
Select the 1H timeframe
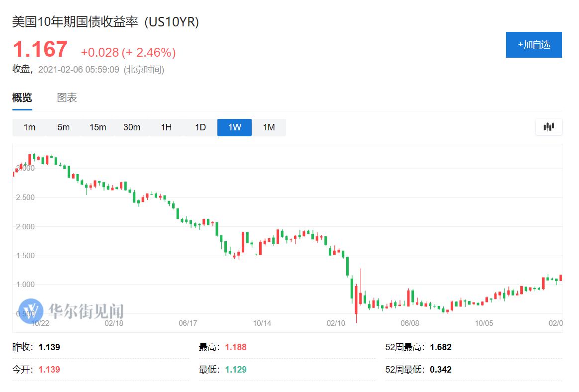[x=166, y=127]
